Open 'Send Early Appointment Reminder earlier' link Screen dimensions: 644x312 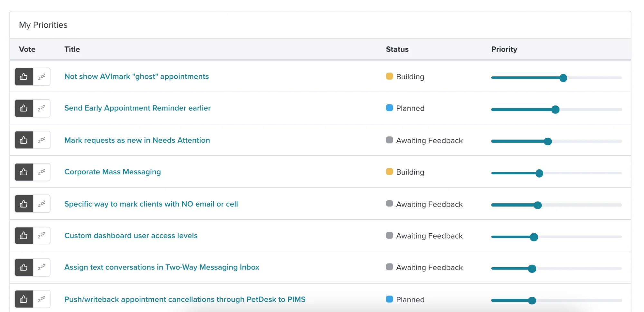[x=137, y=108]
